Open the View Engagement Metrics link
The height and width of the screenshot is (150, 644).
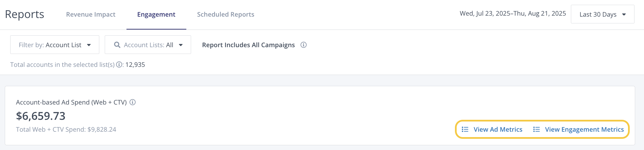[x=584, y=129]
